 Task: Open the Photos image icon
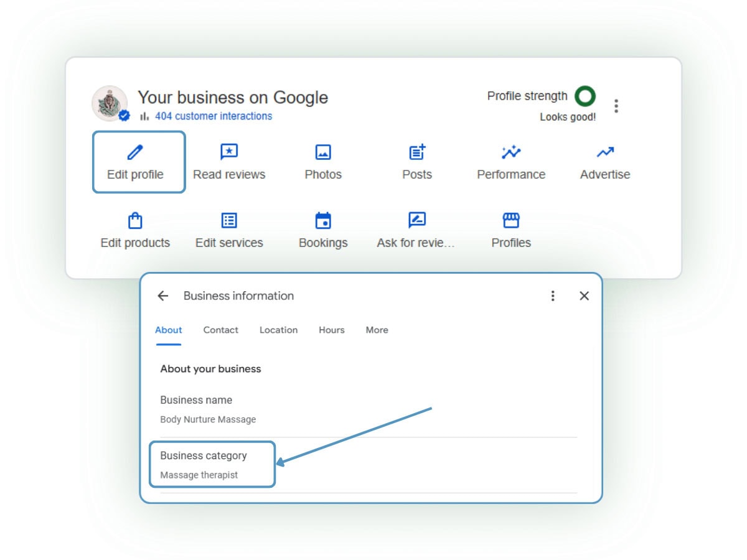click(x=323, y=152)
